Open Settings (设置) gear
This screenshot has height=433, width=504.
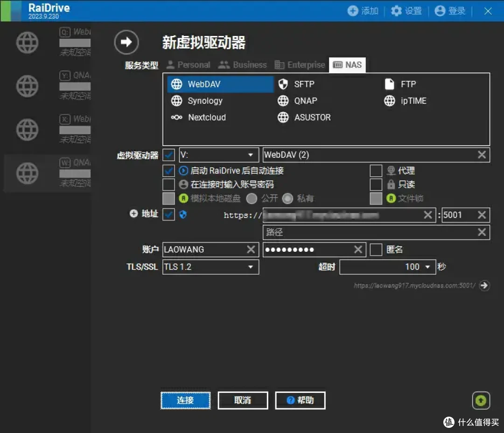[x=396, y=11]
